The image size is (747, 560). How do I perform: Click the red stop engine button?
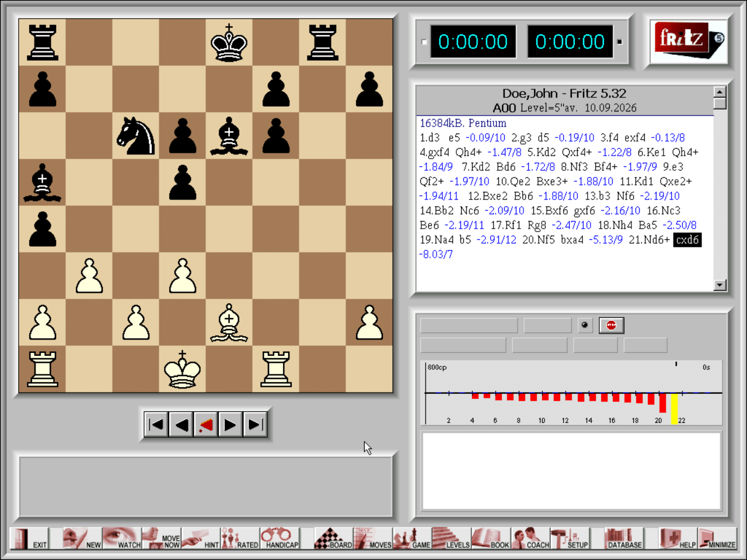(x=611, y=325)
